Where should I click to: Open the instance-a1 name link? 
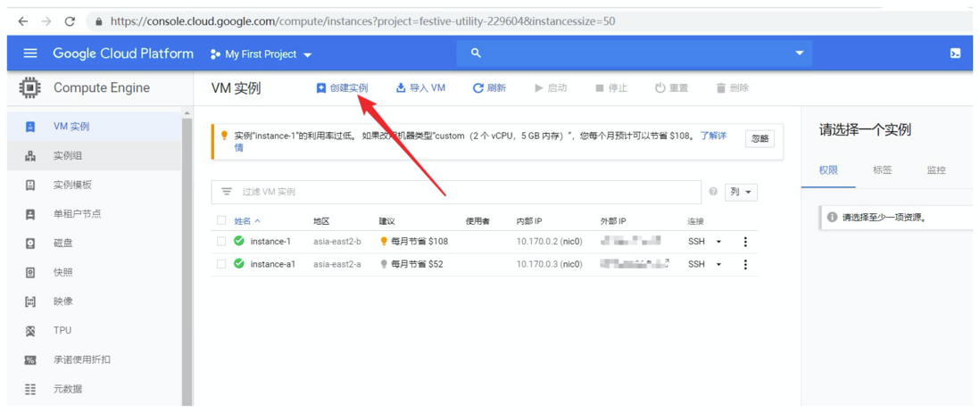coord(272,264)
